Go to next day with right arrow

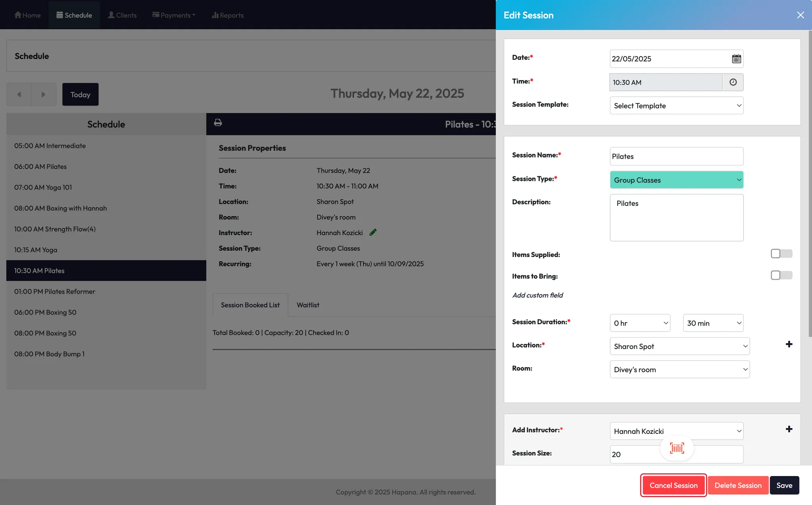click(x=44, y=94)
